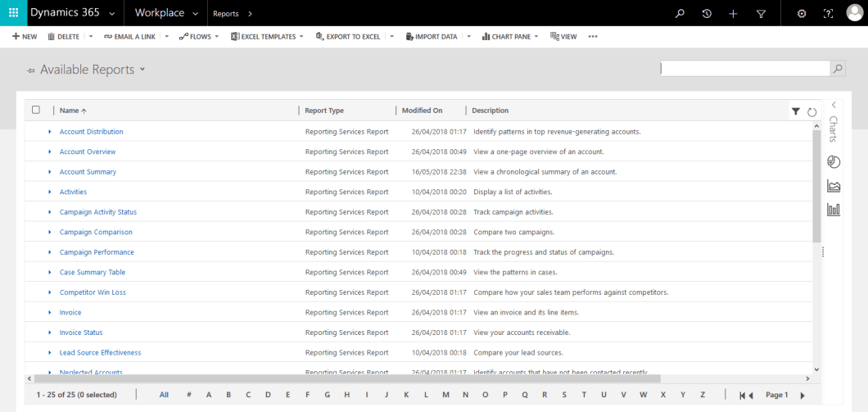Open the Campaign Performance report link
The image size is (868, 412).
97,252
